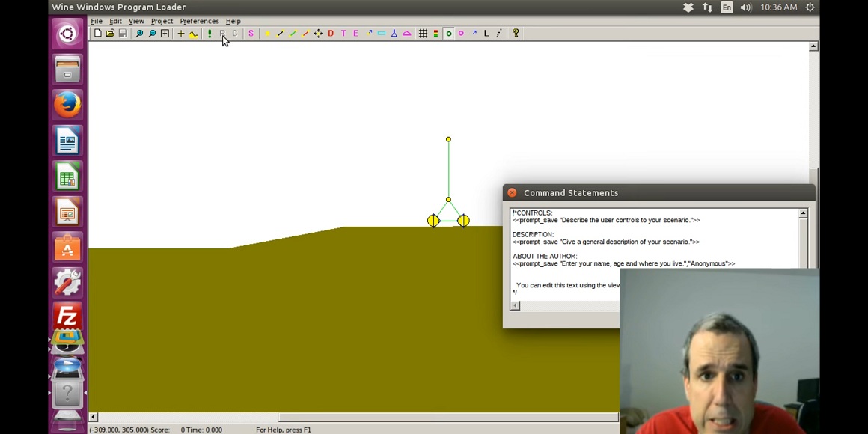
Task: Select the magenta S tool icon
Action: pyautogui.click(x=251, y=34)
